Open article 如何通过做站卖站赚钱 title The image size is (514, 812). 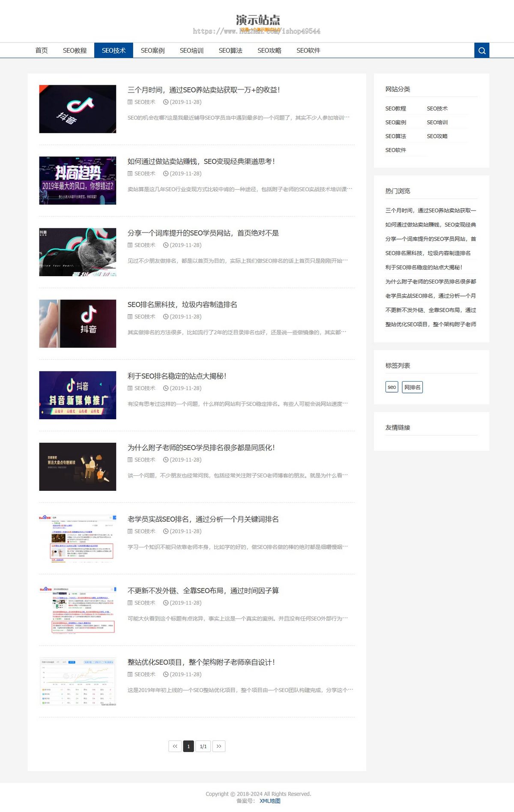click(x=201, y=161)
